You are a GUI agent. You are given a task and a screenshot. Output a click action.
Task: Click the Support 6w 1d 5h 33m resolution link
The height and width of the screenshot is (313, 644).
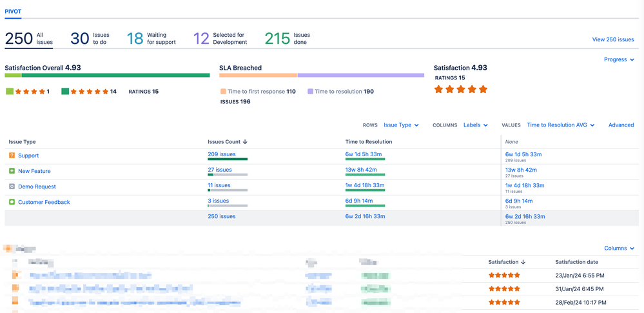[365, 154]
